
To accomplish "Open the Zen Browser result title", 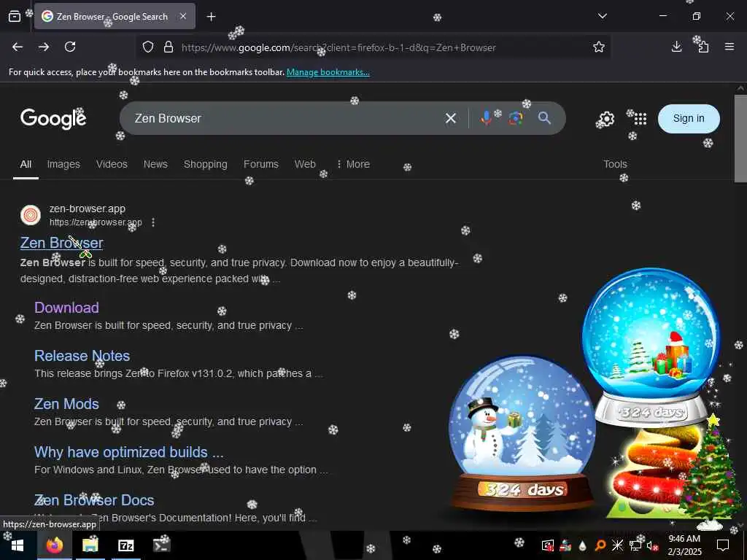I will pyautogui.click(x=61, y=243).
